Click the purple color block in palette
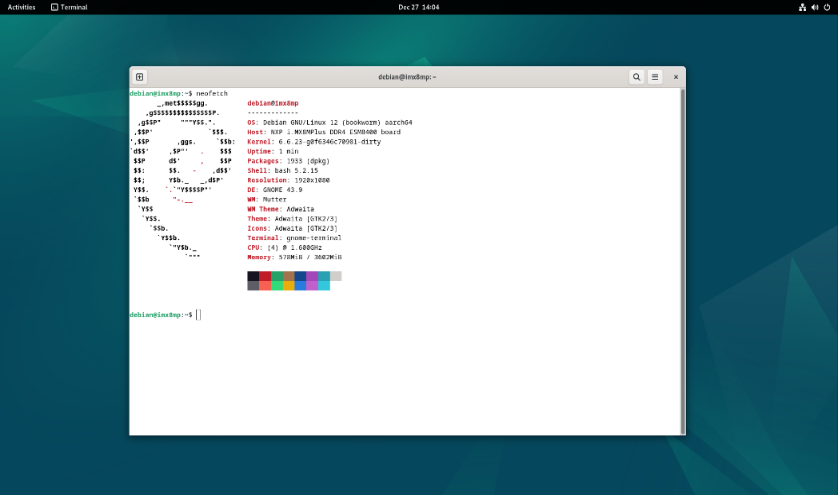This screenshot has width=838, height=495. coord(312,276)
